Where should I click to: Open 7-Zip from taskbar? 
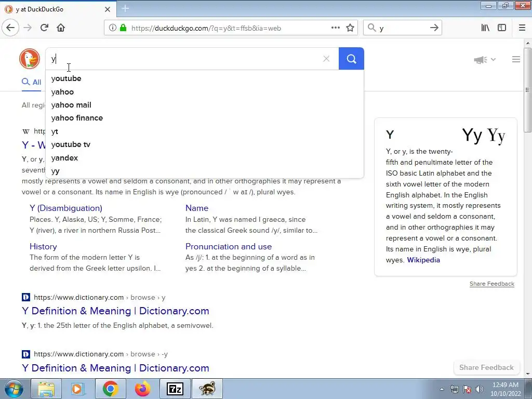click(175, 389)
